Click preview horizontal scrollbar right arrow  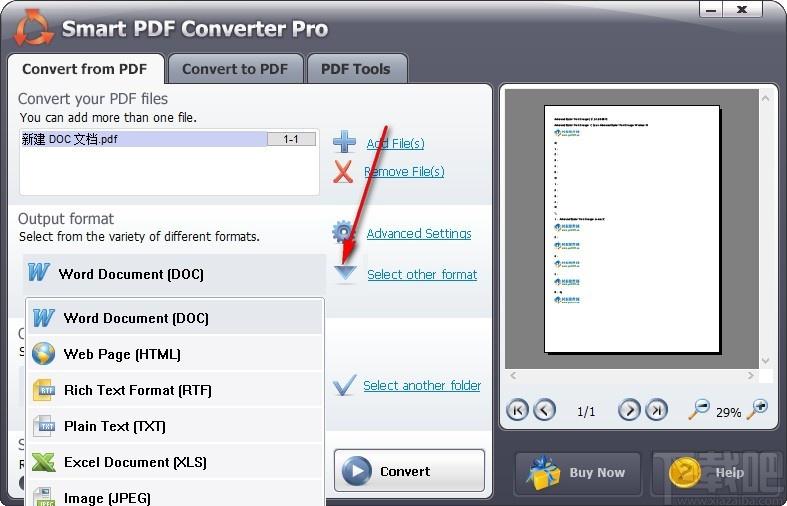click(x=751, y=375)
